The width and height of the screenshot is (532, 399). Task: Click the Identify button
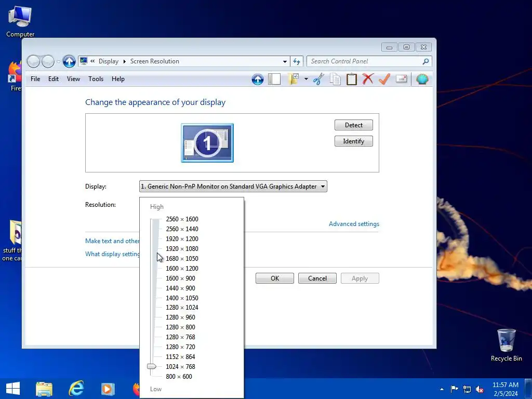pyautogui.click(x=353, y=141)
